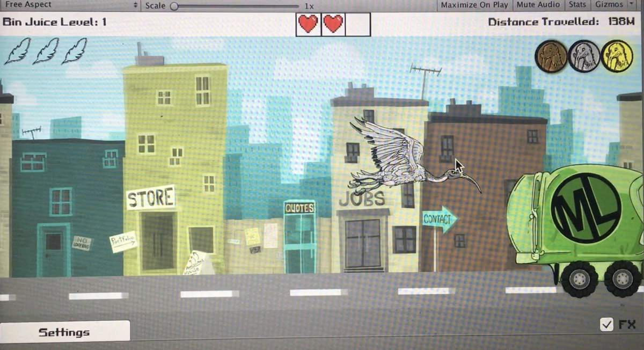Toggle Mute Audio button

(x=538, y=5)
